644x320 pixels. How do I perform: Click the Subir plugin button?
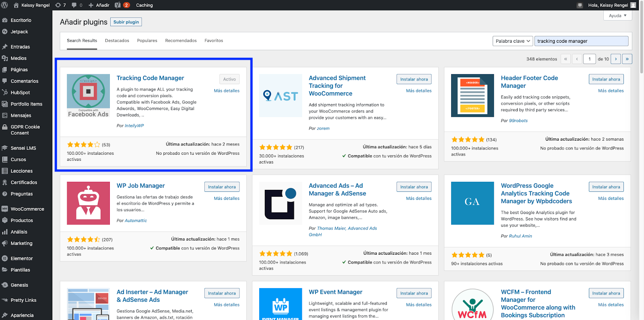click(x=126, y=22)
